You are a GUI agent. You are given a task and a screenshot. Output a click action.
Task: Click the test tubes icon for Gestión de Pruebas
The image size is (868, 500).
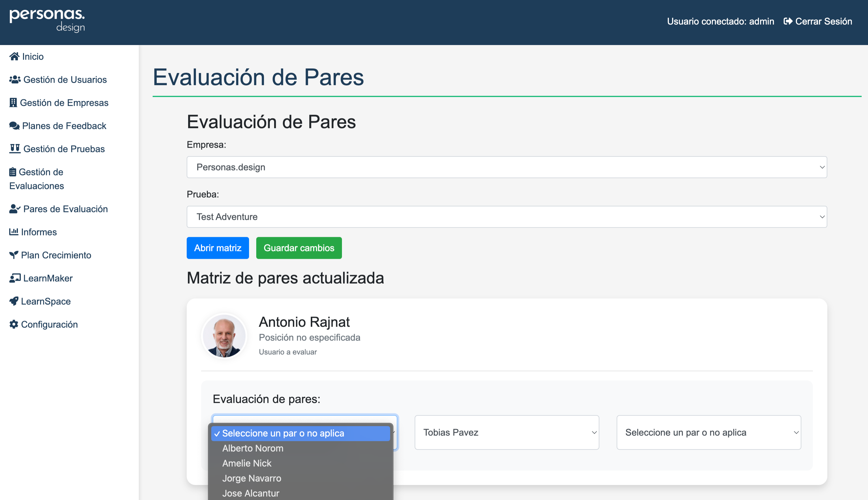click(15, 149)
